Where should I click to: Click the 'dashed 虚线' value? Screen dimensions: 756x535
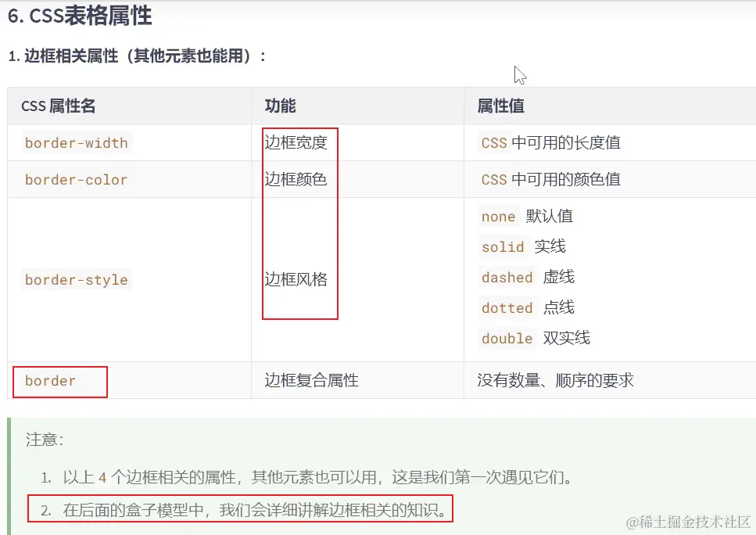coord(528,277)
